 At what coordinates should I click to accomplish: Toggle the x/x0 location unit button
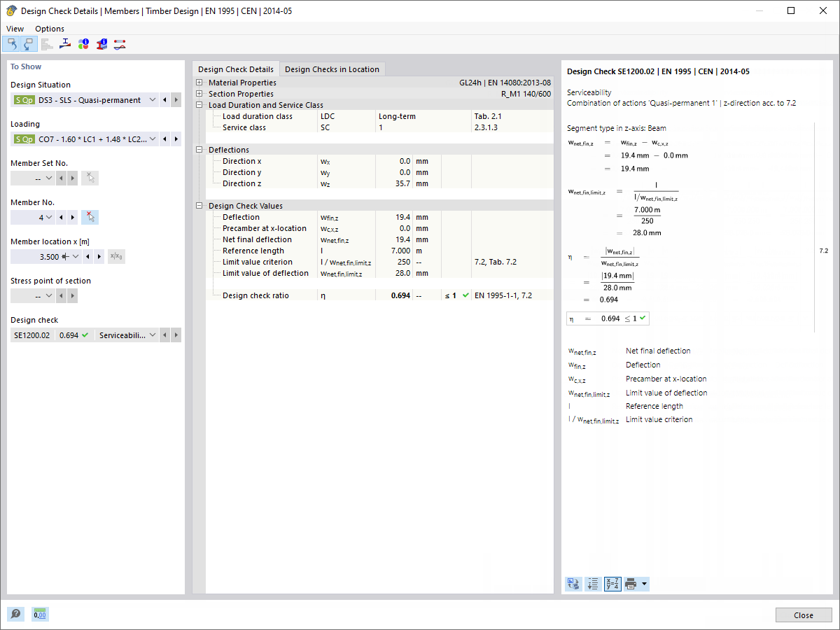point(117,256)
